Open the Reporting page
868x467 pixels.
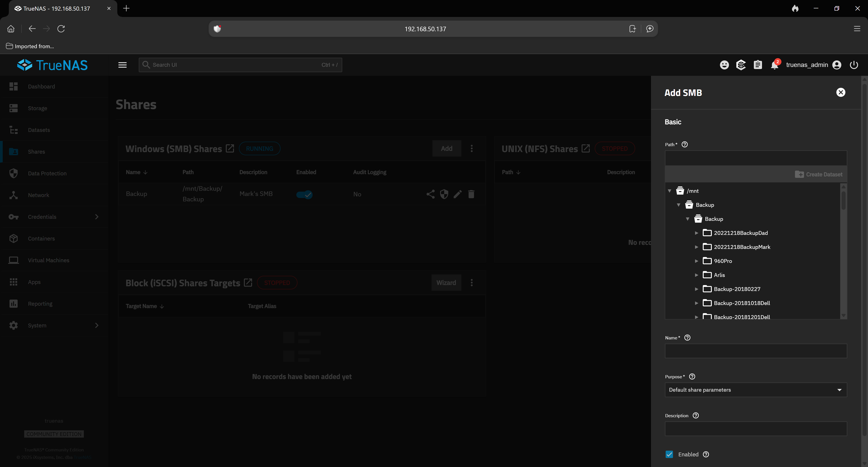click(54, 303)
